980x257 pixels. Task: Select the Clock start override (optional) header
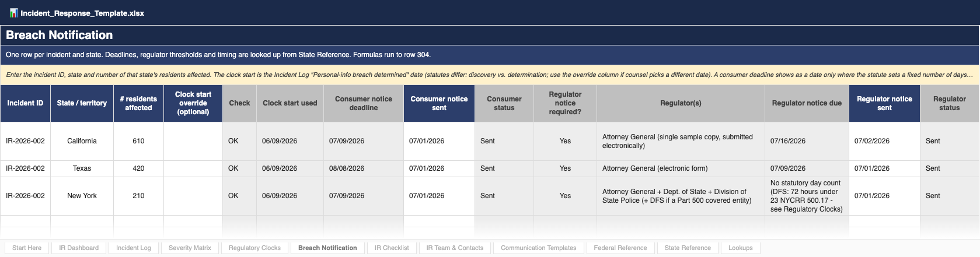193,103
